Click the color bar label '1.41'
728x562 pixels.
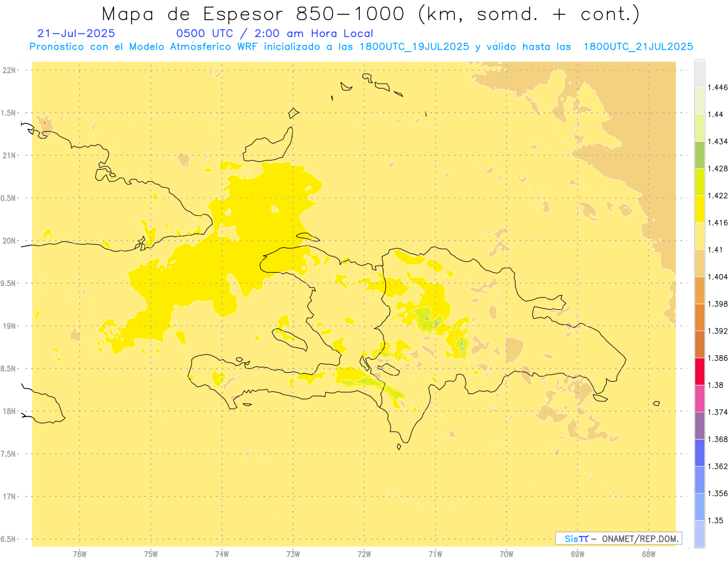[715, 250]
